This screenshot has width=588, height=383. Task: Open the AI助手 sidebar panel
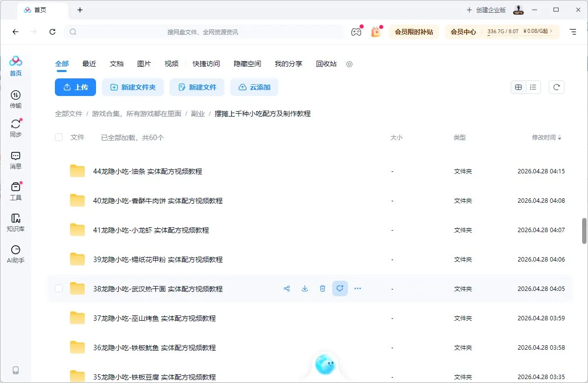coord(15,253)
